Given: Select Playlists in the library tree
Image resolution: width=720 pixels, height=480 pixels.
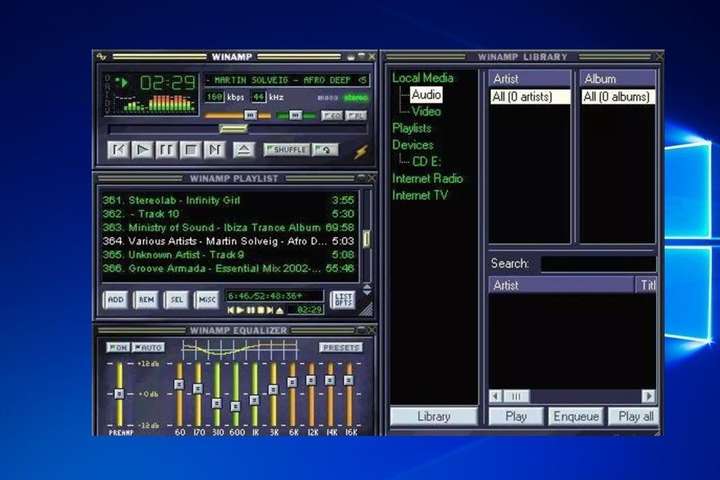Looking at the screenshot, I should click(412, 128).
